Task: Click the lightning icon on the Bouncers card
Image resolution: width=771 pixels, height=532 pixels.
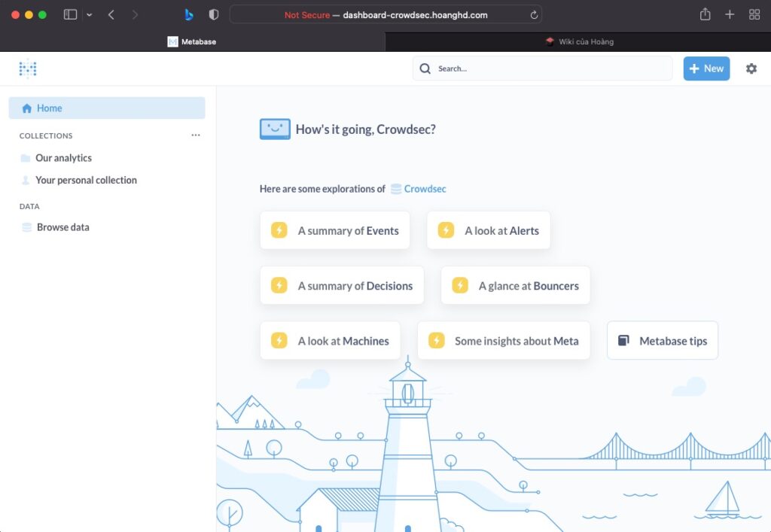Action: tap(460, 285)
